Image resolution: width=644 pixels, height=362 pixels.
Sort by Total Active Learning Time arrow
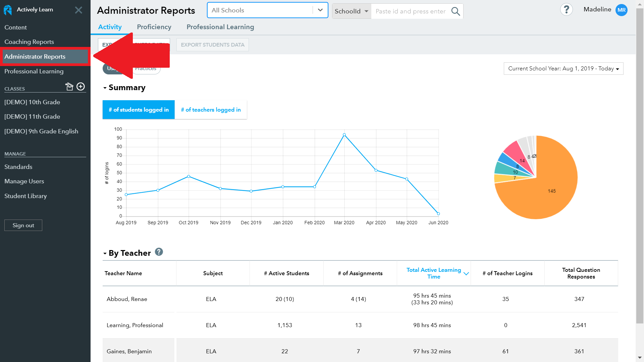pos(466,274)
